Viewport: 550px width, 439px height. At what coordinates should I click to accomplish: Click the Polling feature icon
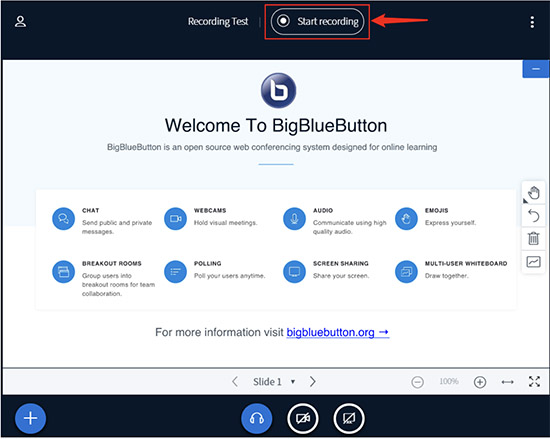point(175,271)
